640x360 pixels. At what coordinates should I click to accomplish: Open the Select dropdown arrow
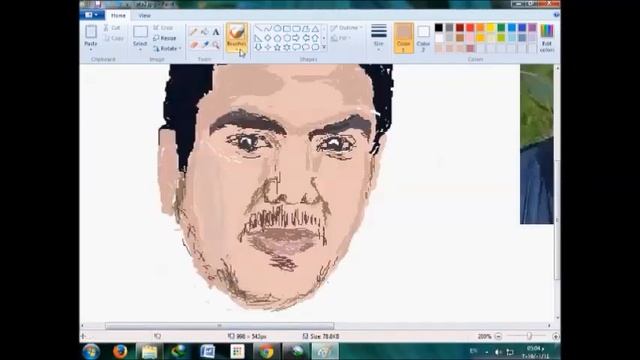(x=140, y=50)
